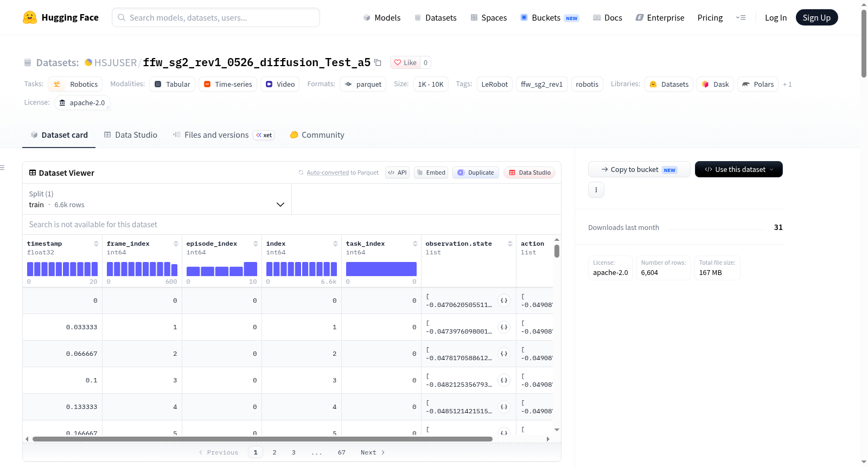
Task: Switch to the Dataset card tab
Action: tap(59, 135)
